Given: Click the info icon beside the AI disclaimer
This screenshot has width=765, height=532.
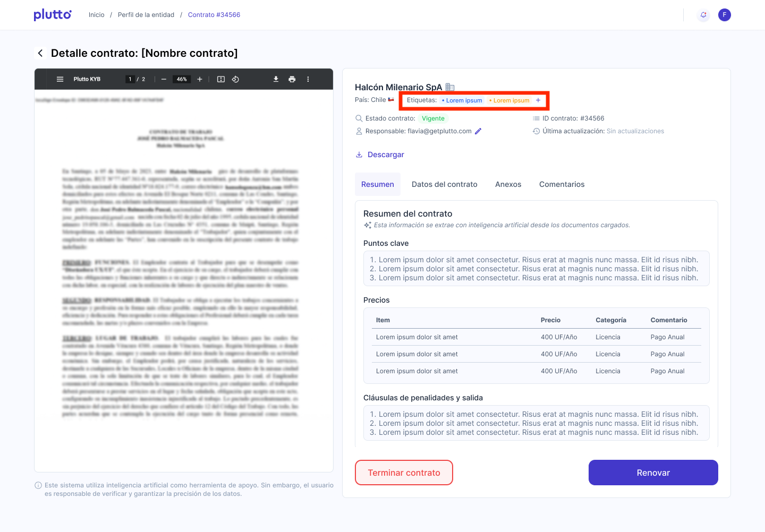Looking at the screenshot, I should [x=38, y=485].
